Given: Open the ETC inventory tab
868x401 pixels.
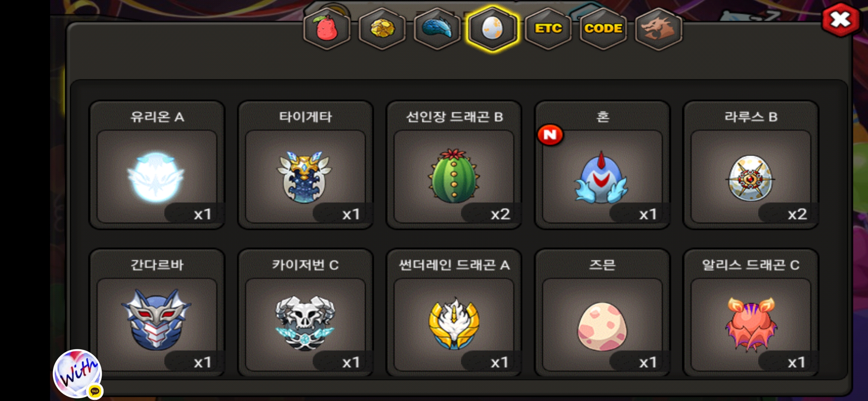Looking at the screenshot, I should click(x=548, y=29).
